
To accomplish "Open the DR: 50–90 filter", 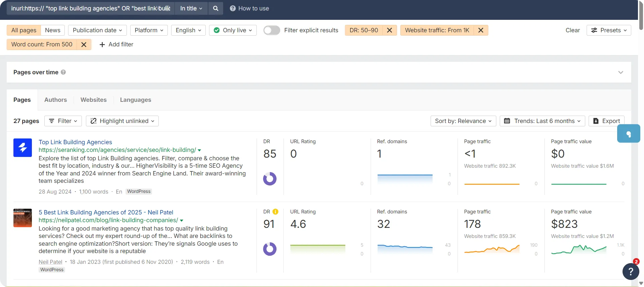I will (364, 30).
